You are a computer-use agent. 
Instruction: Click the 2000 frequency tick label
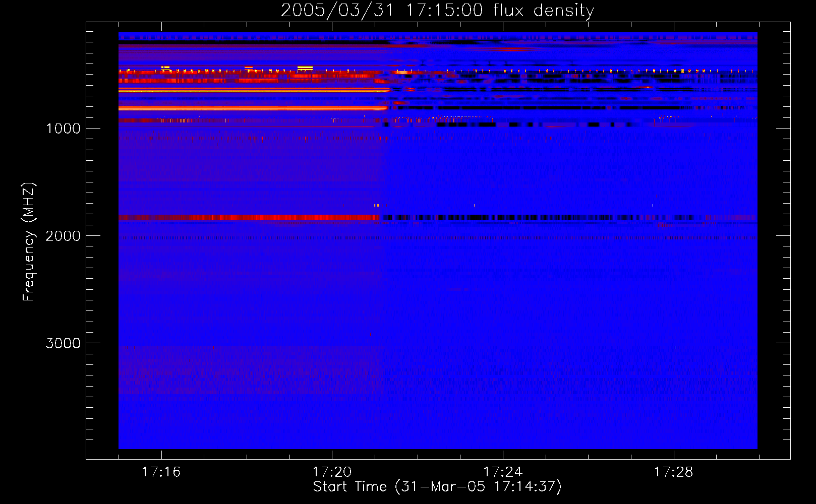tap(63, 236)
